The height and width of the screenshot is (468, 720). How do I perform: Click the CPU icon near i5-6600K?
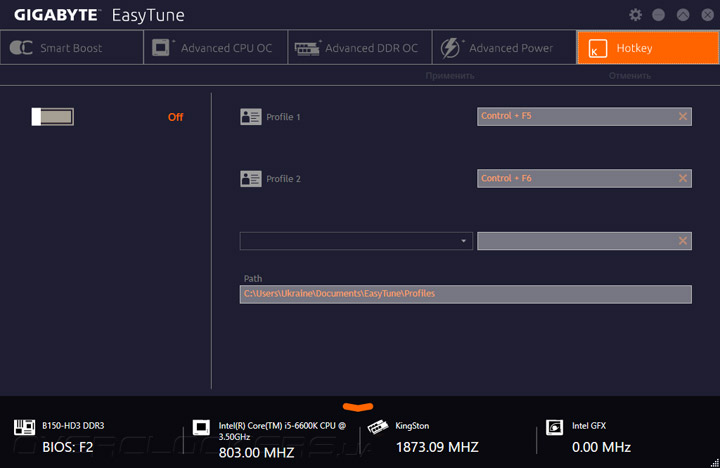coord(201,427)
